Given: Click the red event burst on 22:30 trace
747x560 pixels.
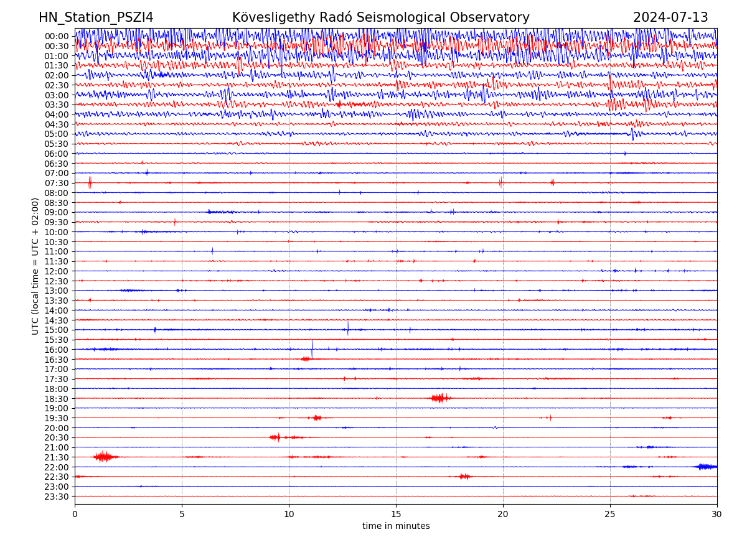Looking at the screenshot, I should [x=464, y=477].
